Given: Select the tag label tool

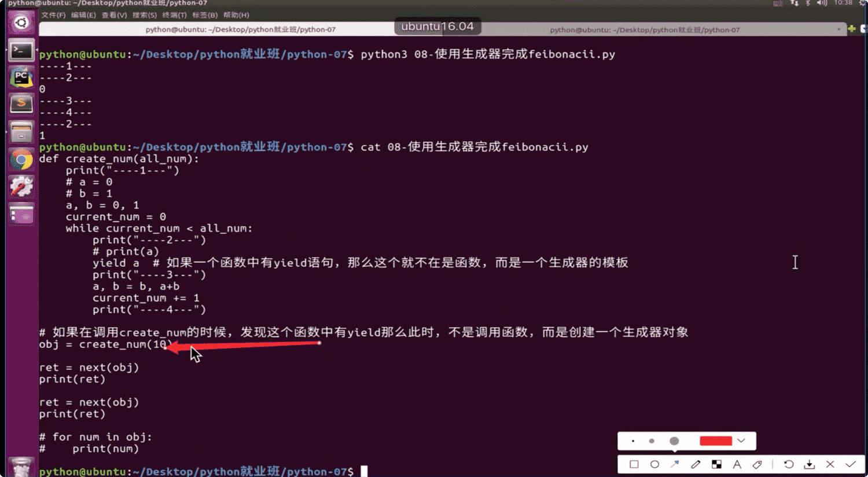Looking at the screenshot, I should tap(757, 464).
